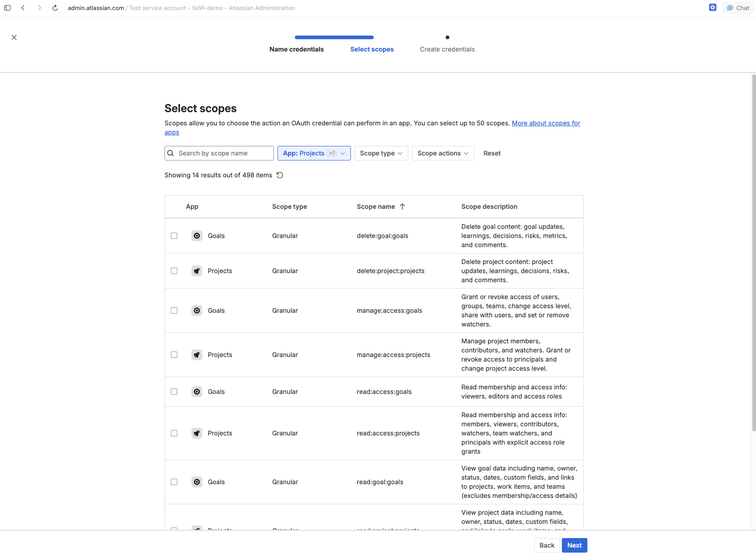Click the page vertical scrollbar
Viewport: 756px width, 559px height.
click(754, 253)
